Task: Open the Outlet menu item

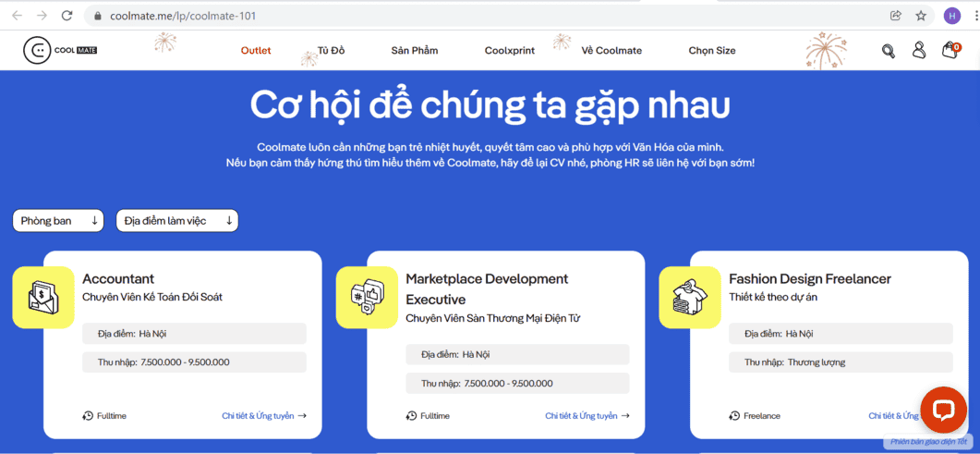Action: tap(256, 51)
